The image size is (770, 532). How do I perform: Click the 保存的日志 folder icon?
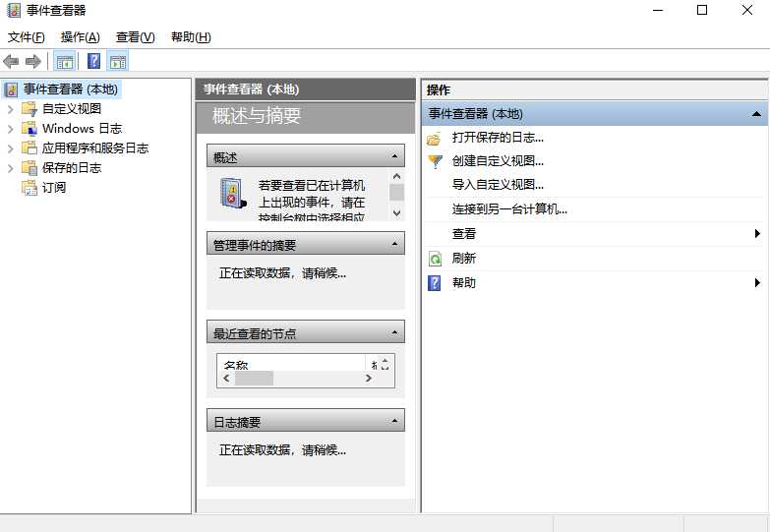[x=30, y=168]
